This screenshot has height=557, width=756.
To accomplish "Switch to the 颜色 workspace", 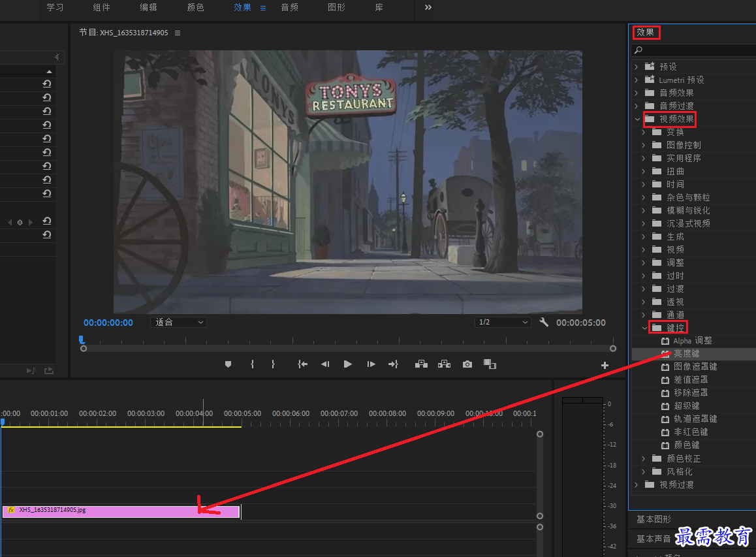I will coord(195,7).
